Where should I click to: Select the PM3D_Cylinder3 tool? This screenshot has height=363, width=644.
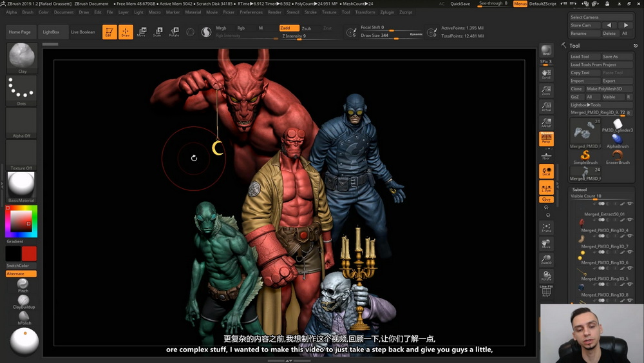pyautogui.click(x=618, y=125)
